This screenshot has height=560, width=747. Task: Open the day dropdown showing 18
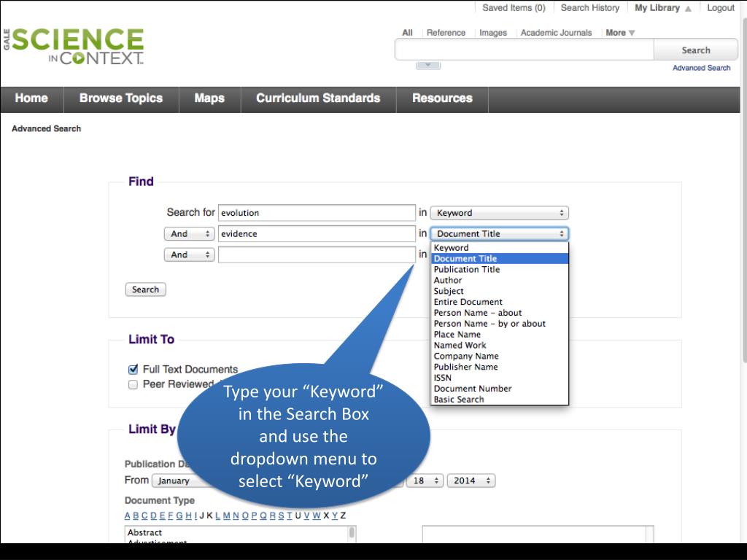coord(425,481)
